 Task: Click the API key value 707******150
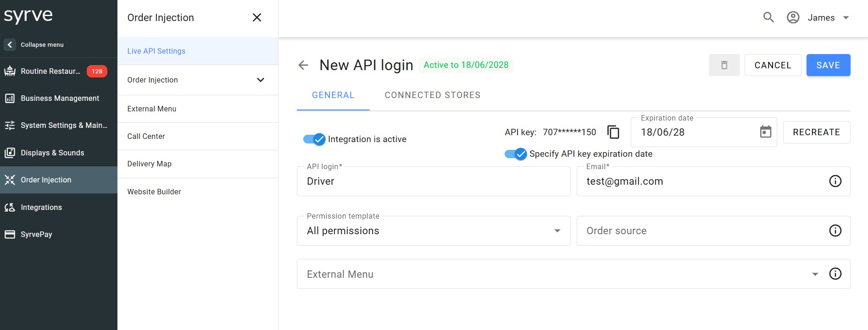point(569,132)
